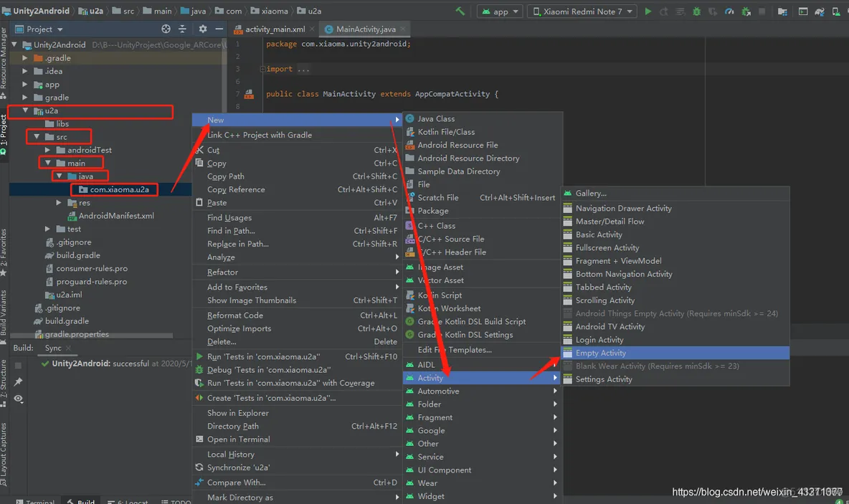This screenshot has width=849, height=504.
Task: Click the Synchronize 'u2a' refresh icon
Action: (199, 467)
